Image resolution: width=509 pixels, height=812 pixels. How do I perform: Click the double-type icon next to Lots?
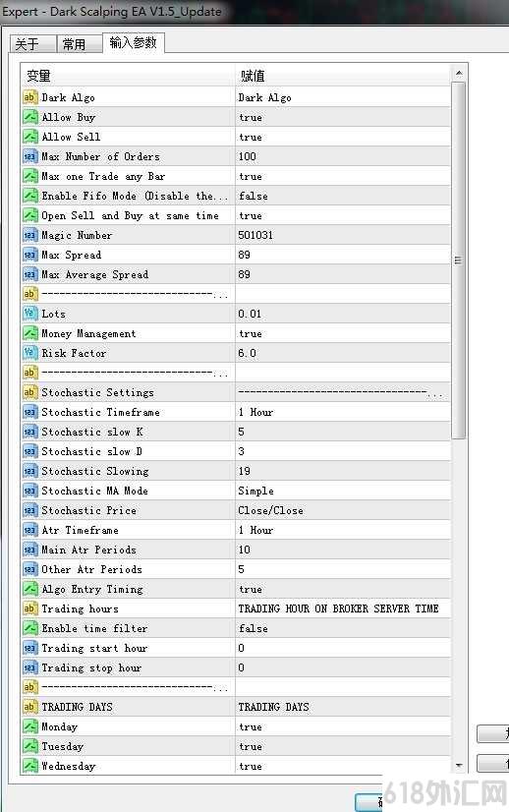(x=30, y=314)
